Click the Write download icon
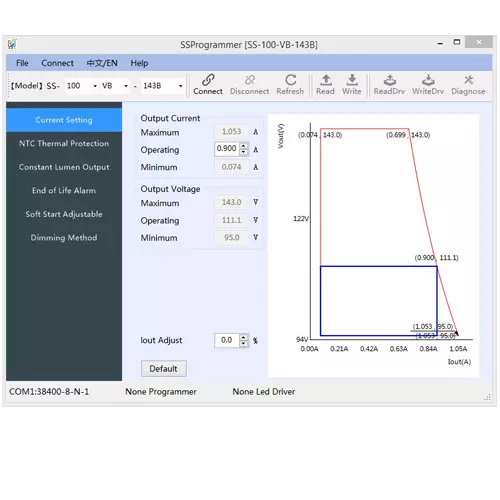Image resolution: width=500 pixels, height=500 pixels. 352,80
